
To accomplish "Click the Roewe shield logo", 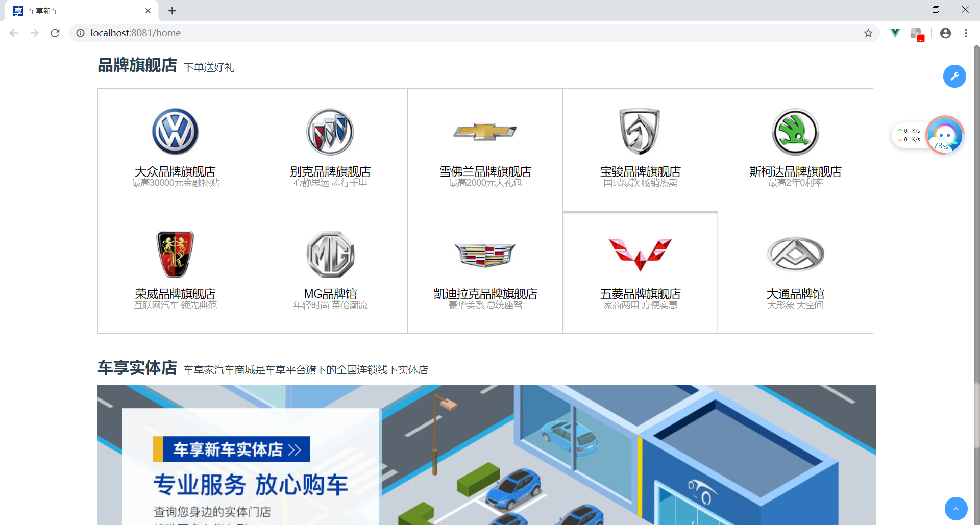I will pyautogui.click(x=175, y=254).
